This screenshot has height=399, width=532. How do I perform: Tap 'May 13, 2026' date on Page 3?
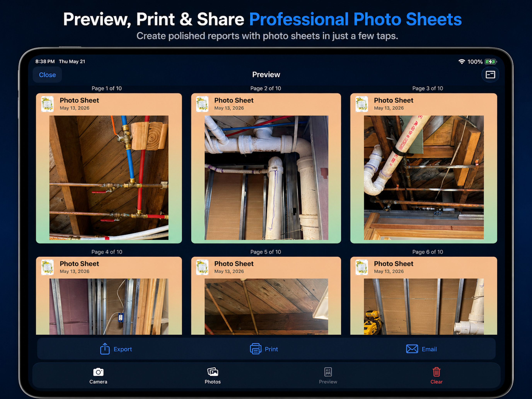point(389,108)
